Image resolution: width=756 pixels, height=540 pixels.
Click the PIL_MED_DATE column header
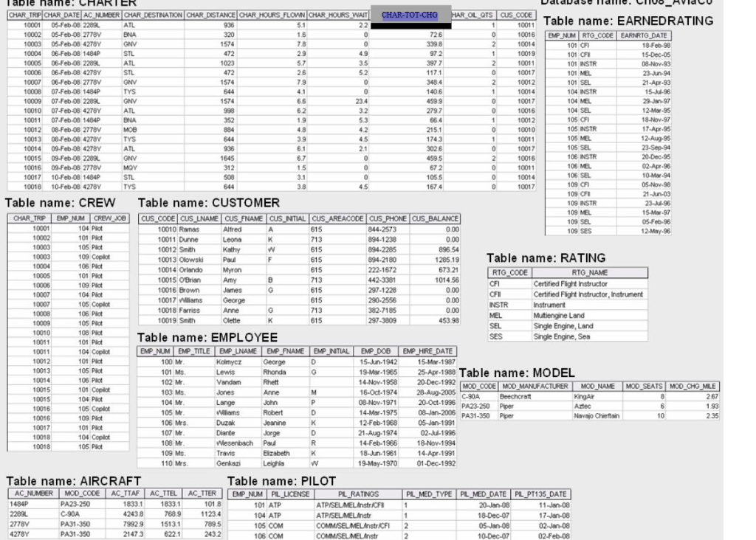point(483,494)
